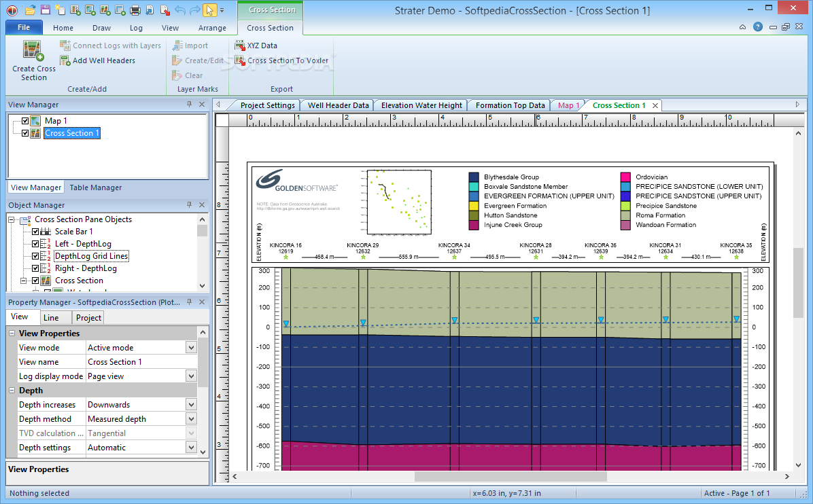The height and width of the screenshot is (504, 813).
Task: Collapse the ribbon with the up caret icon
Action: 742,27
